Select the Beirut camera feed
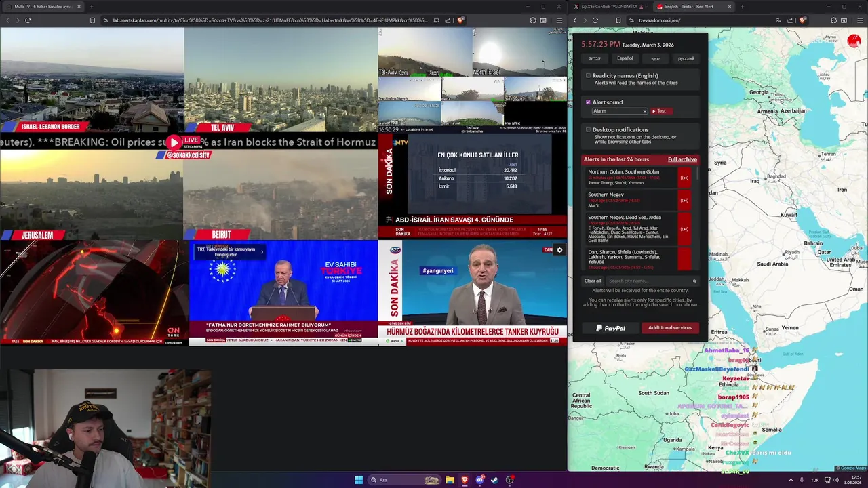The width and height of the screenshot is (868, 488). (281, 195)
